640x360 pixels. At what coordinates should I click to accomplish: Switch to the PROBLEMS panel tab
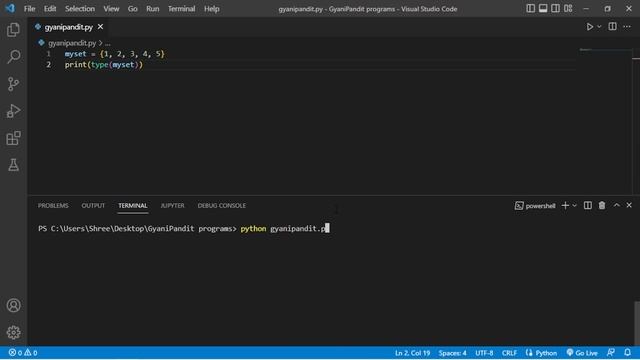[x=53, y=206]
